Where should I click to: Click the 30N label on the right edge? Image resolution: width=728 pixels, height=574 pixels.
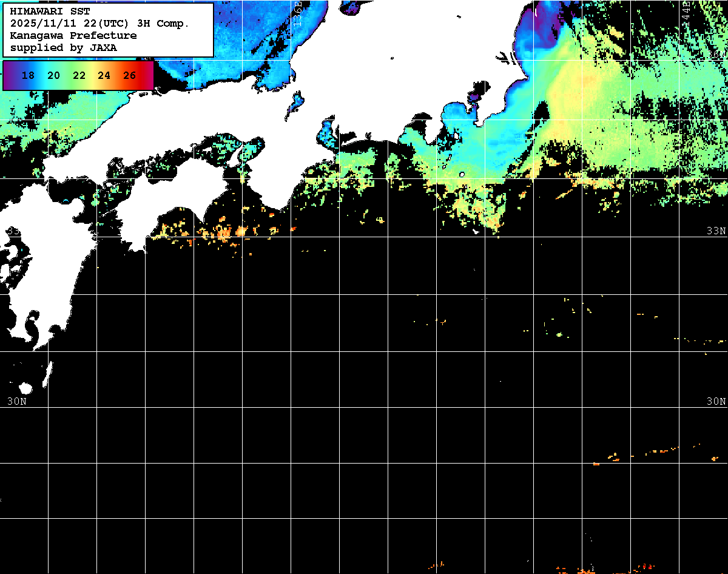716,401
